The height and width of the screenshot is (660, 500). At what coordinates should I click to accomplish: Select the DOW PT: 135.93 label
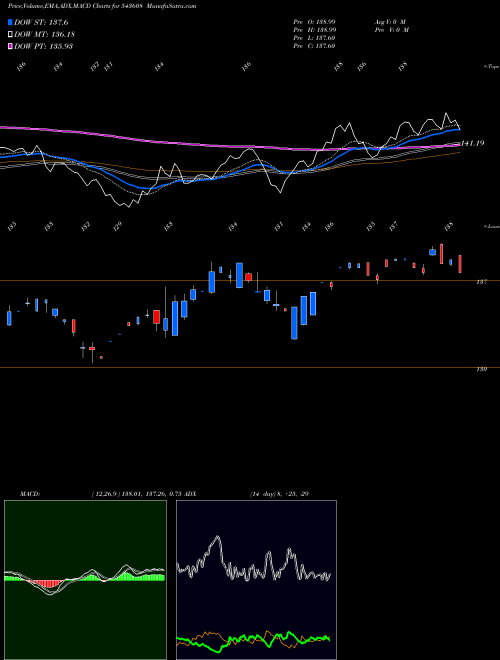point(43,46)
